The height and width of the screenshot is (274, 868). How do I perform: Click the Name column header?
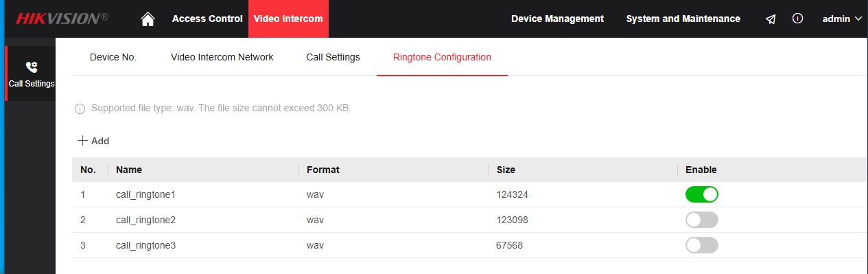(x=129, y=170)
